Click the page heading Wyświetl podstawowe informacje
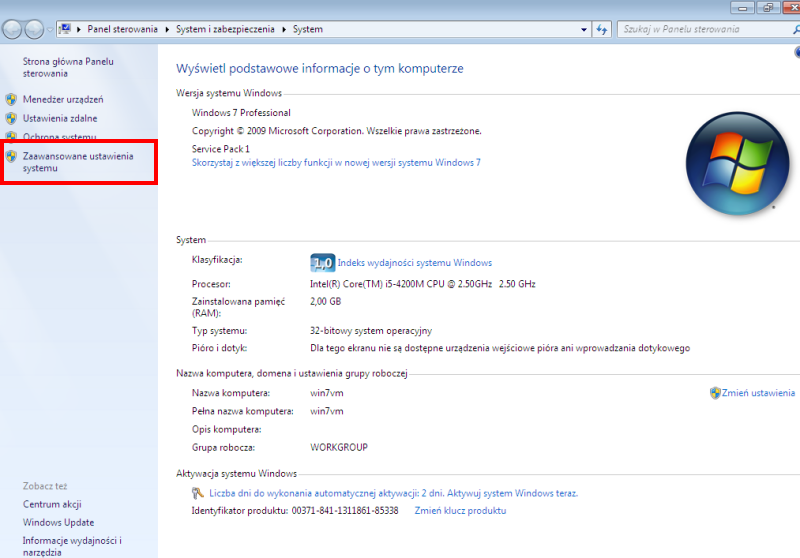This screenshot has width=800, height=558. [x=320, y=68]
